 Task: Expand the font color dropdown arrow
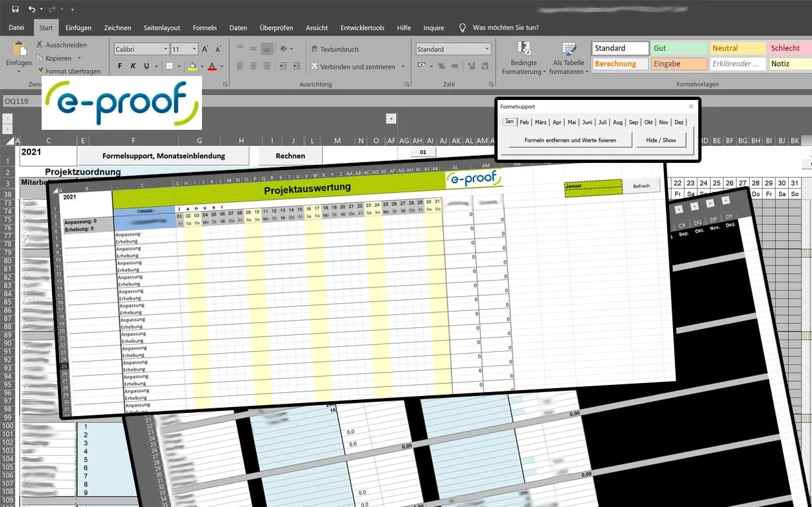click(x=222, y=67)
